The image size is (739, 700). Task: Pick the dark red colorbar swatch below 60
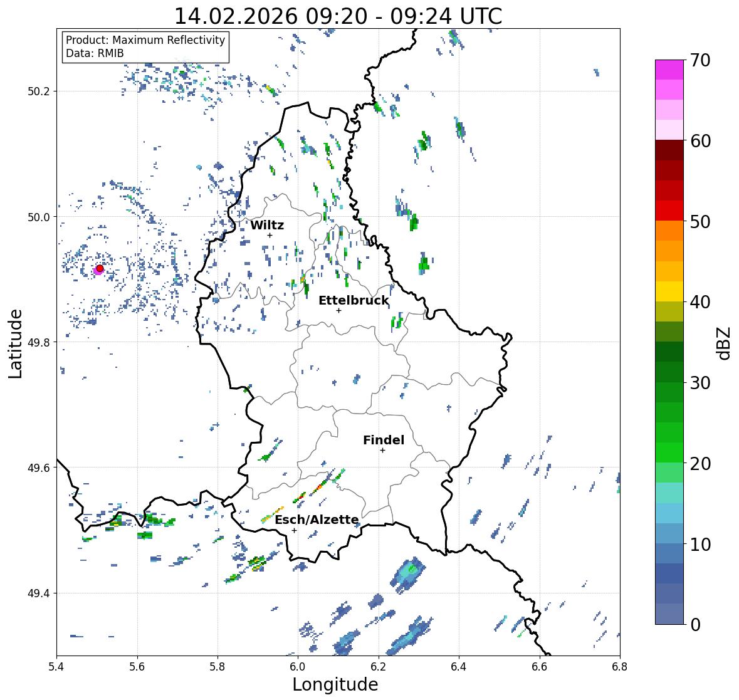click(x=669, y=150)
